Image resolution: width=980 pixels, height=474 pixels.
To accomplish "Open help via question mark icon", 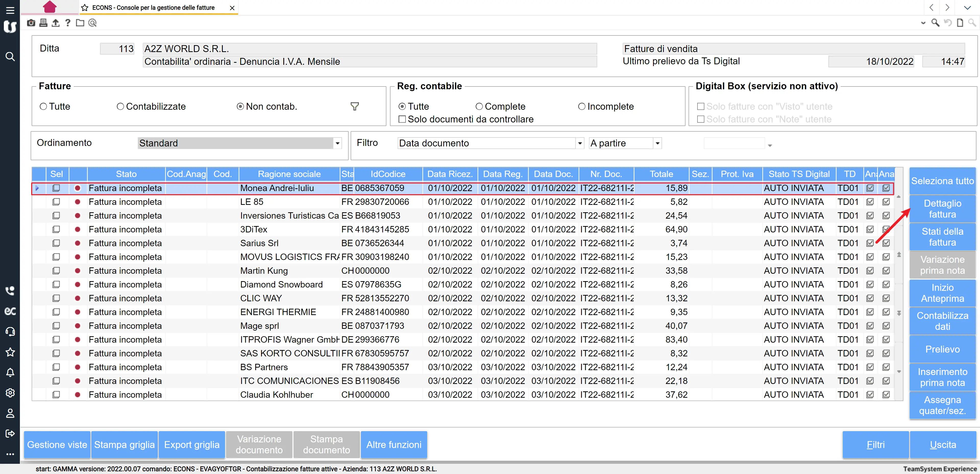I will coord(68,23).
